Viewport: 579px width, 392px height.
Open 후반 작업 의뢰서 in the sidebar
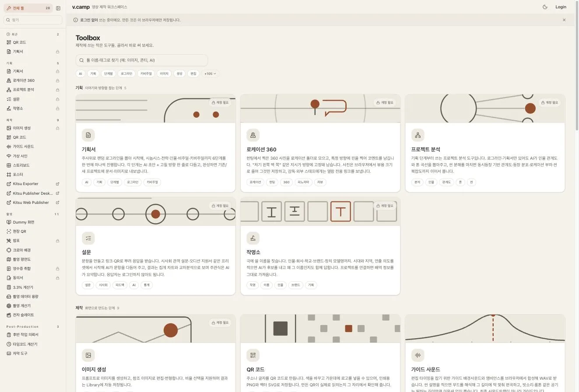pos(33,335)
